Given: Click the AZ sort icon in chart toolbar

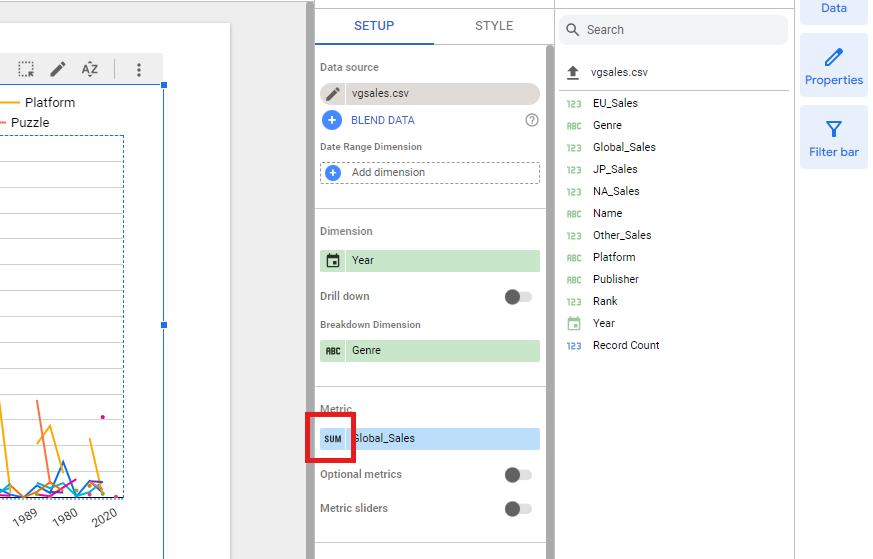Looking at the screenshot, I should (x=90, y=69).
